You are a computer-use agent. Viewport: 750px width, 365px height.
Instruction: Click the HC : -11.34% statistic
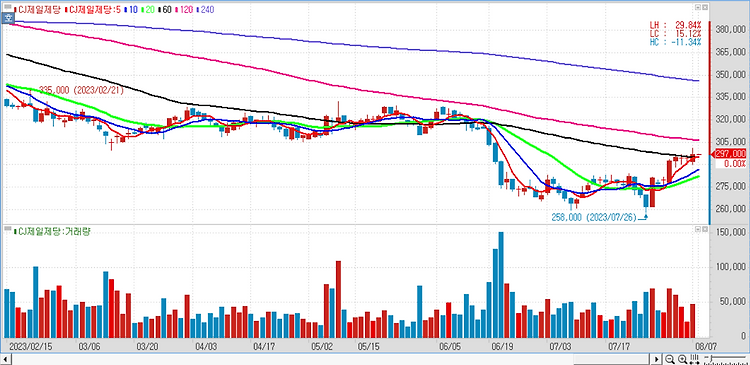click(675, 42)
